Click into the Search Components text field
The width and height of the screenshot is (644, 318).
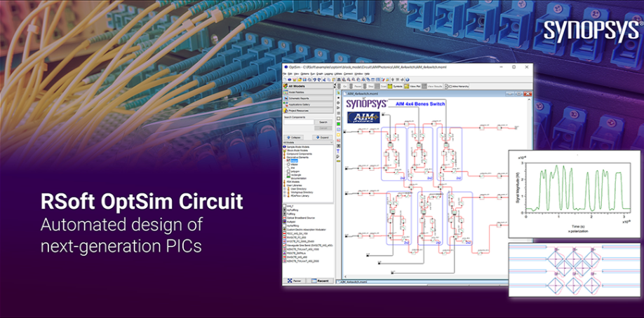pyautogui.click(x=299, y=122)
